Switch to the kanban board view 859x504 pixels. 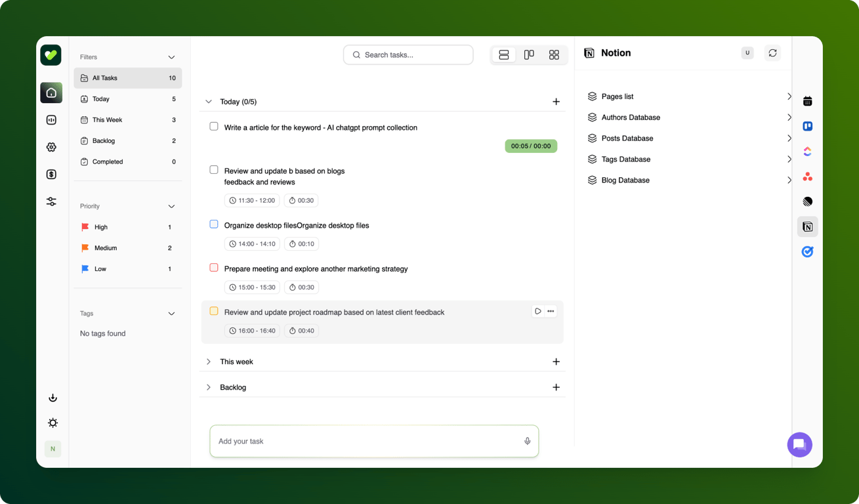[x=529, y=55]
